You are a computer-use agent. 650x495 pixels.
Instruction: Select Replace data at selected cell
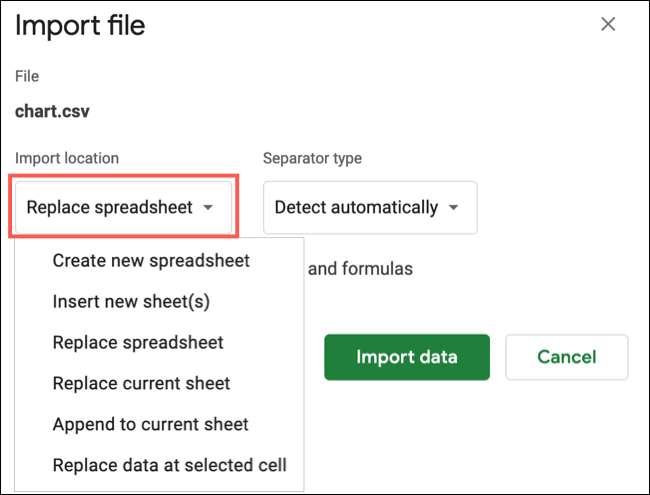[169, 465]
